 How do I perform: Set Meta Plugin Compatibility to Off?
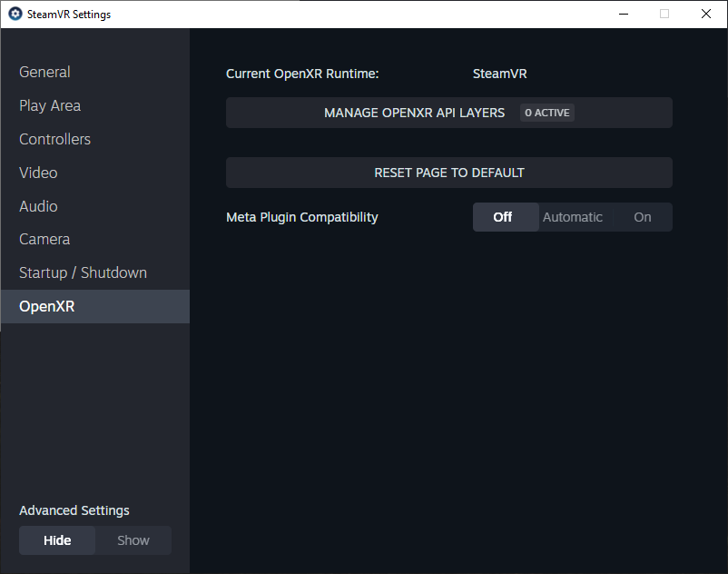click(x=506, y=217)
